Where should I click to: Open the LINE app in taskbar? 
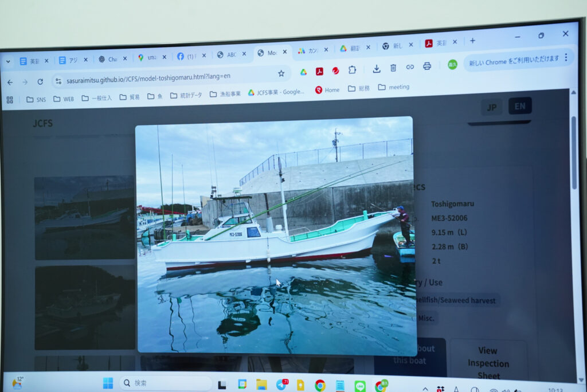(x=359, y=386)
